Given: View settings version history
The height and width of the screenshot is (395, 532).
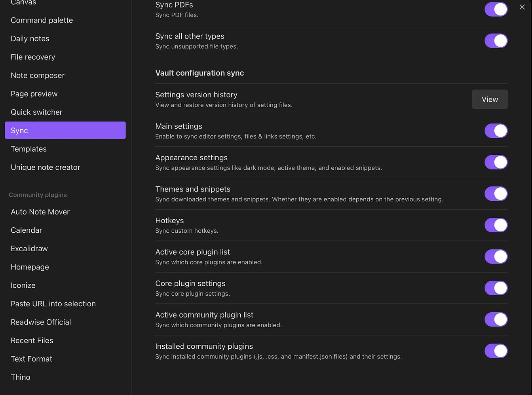Looking at the screenshot, I should point(490,99).
